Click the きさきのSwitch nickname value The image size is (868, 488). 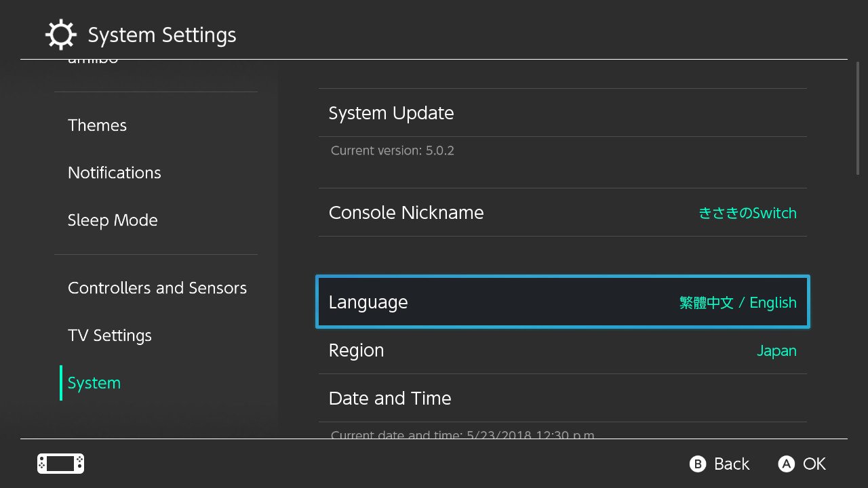[x=747, y=213]
